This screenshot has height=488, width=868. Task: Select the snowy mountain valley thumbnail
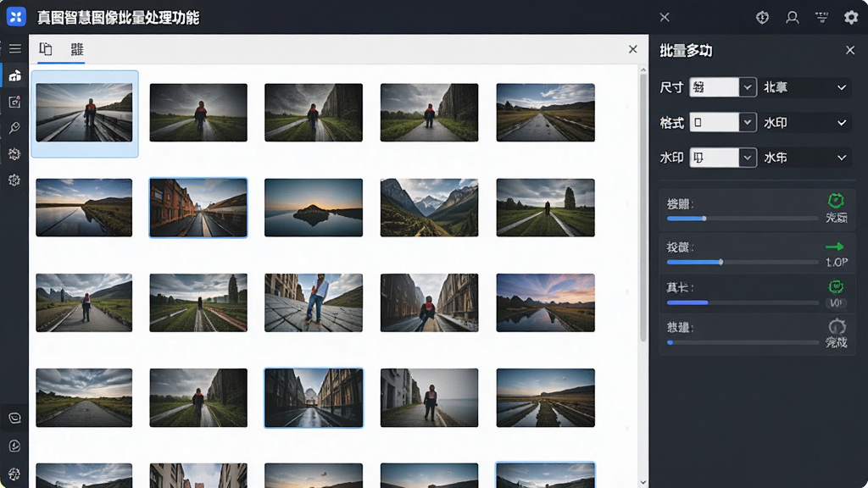tap(429, 208)
